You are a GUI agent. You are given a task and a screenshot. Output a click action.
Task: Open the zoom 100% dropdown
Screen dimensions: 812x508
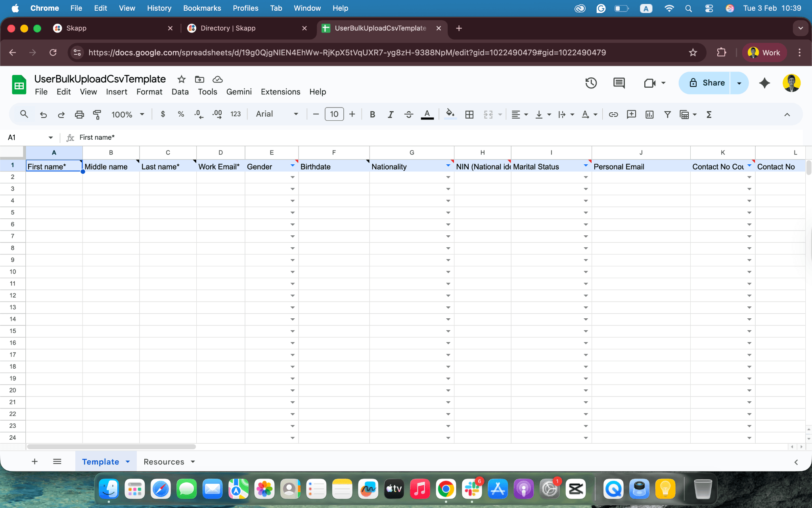(128, 114)
